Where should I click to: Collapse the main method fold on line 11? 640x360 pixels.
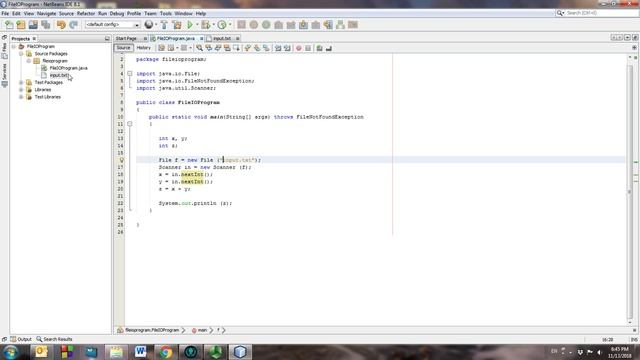coord(129,124)
